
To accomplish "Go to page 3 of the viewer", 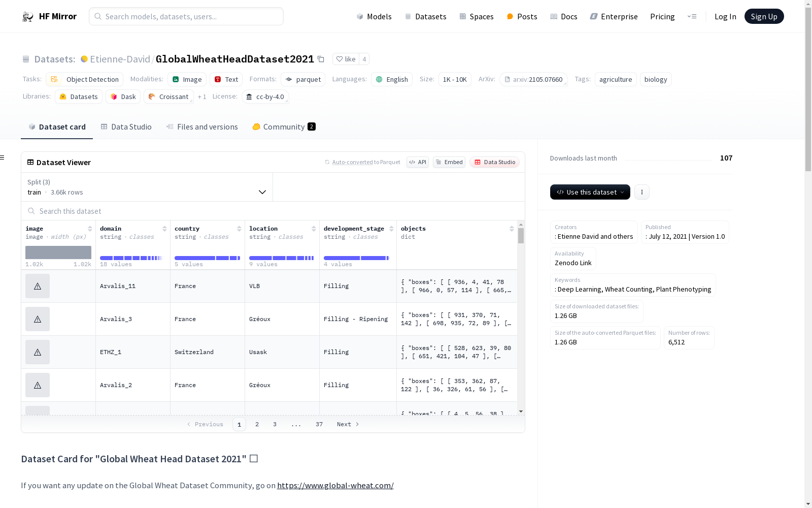I will (x=275, y=424).
